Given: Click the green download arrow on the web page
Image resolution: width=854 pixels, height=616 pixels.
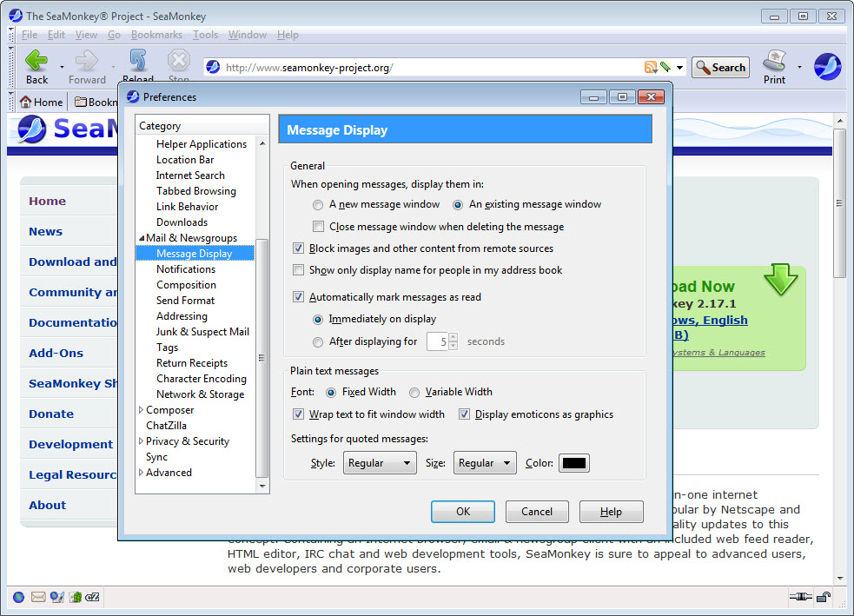Looking at the screenshot, I should click(x=780, y=280).
